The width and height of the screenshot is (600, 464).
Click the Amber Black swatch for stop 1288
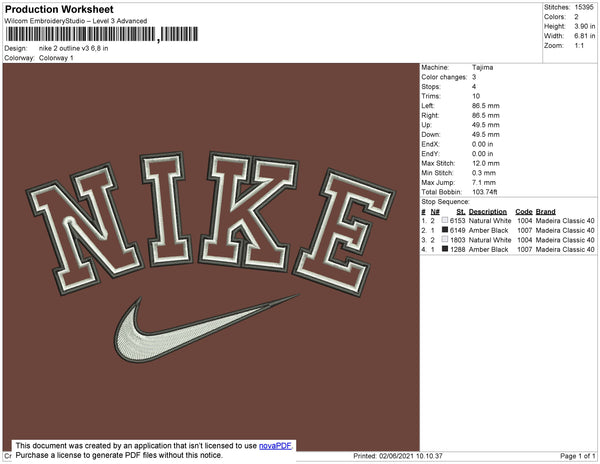point(445,249)
